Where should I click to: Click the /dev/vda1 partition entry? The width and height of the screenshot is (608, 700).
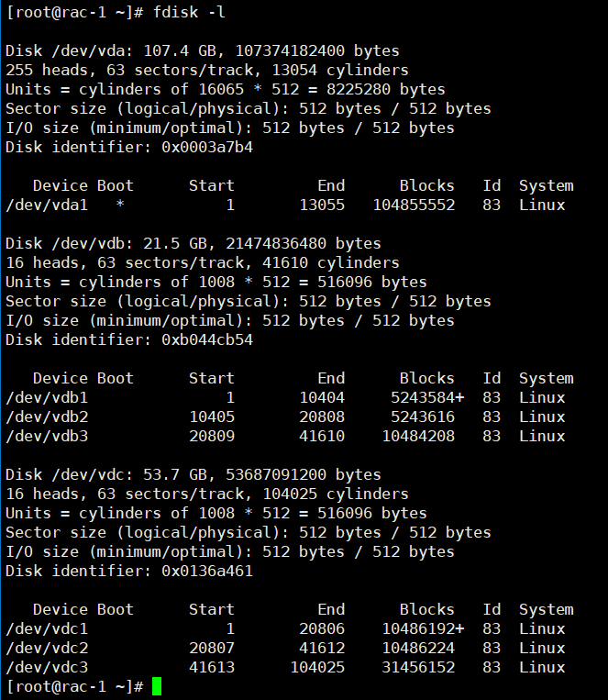(47, 205)
